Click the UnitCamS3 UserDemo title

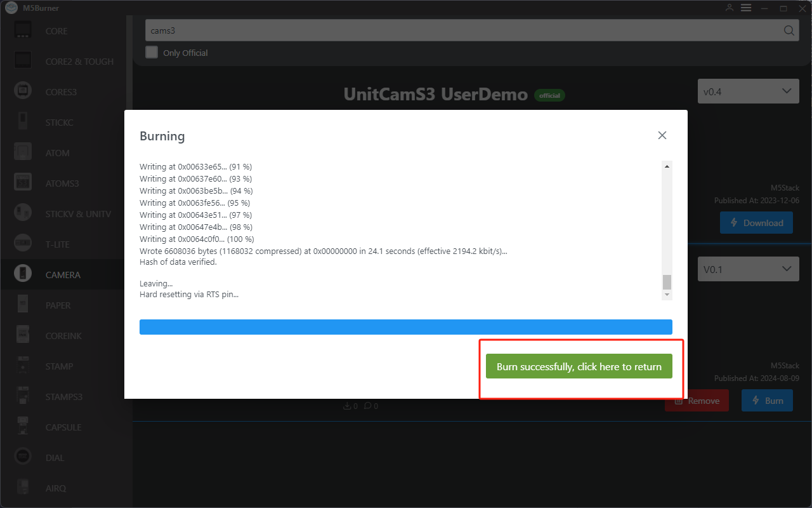[436, 95]
